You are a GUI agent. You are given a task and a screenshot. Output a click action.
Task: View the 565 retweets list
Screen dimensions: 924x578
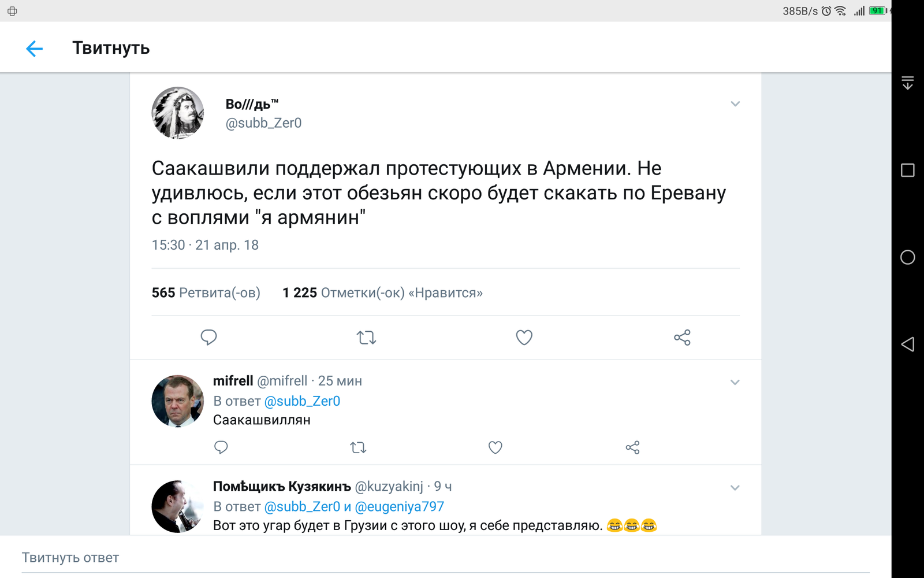pyautogui.click(x=206, y=293)
